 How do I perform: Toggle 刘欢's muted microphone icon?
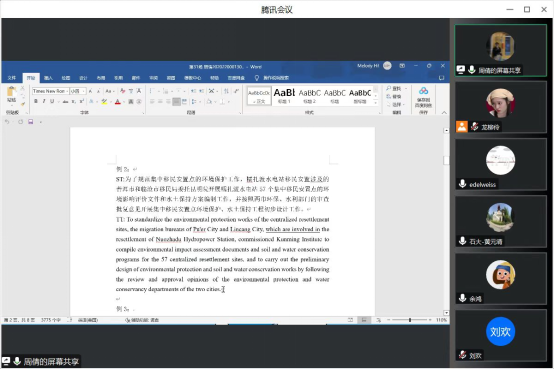pos(462,355)
